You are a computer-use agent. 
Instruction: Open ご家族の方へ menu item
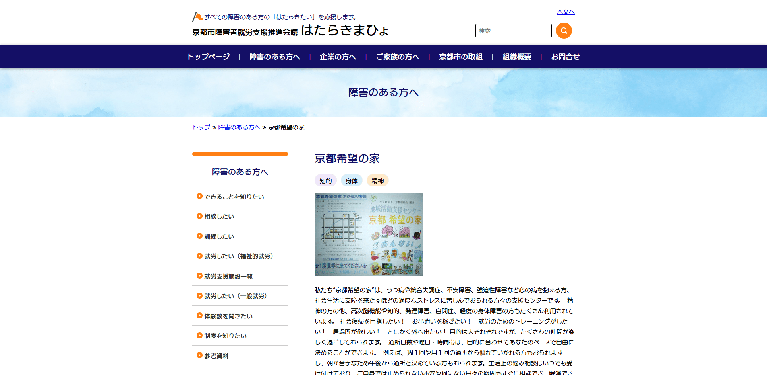click(397, 57)
